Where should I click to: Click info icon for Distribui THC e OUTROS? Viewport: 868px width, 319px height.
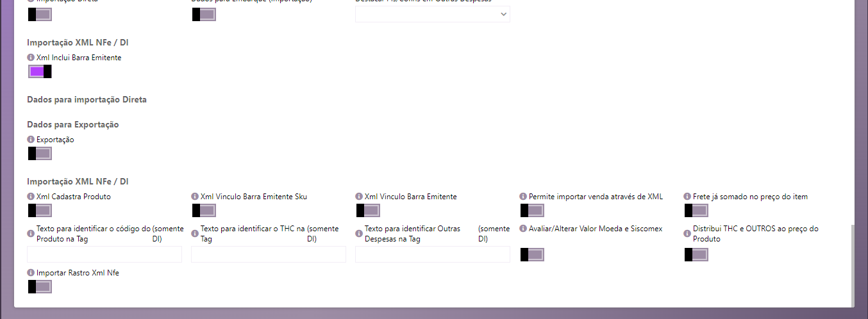tap(687, 234)
